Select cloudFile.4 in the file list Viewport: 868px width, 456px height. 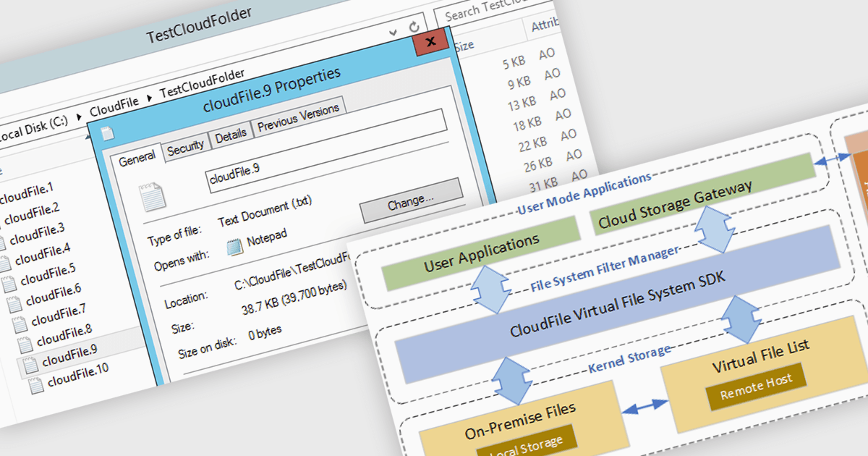(43, 256)
